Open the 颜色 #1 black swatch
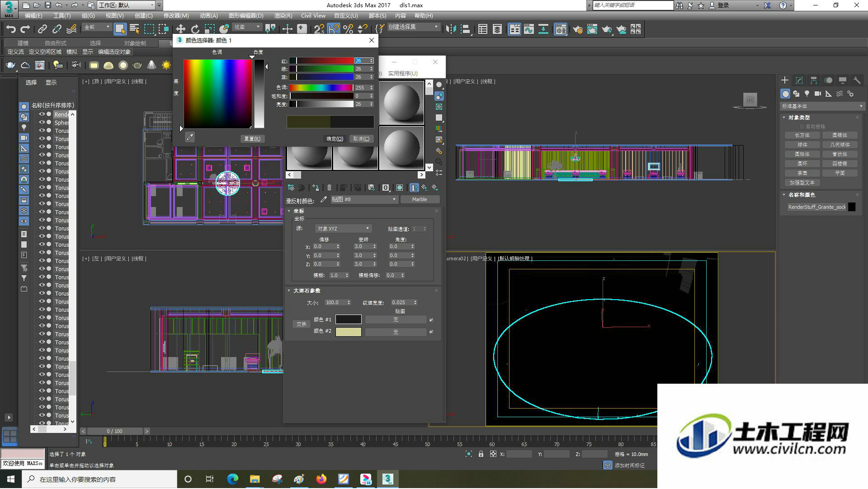 coord(349,320)
